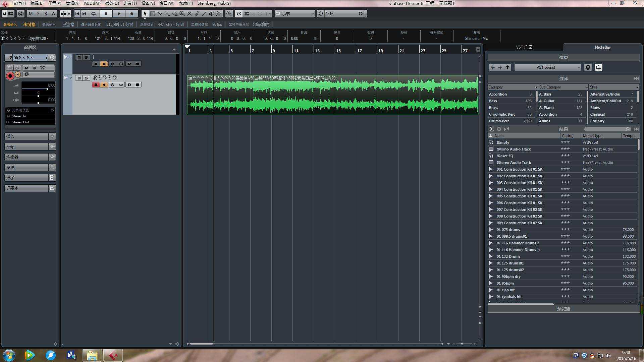Select the Draw pencil tool

197,14
